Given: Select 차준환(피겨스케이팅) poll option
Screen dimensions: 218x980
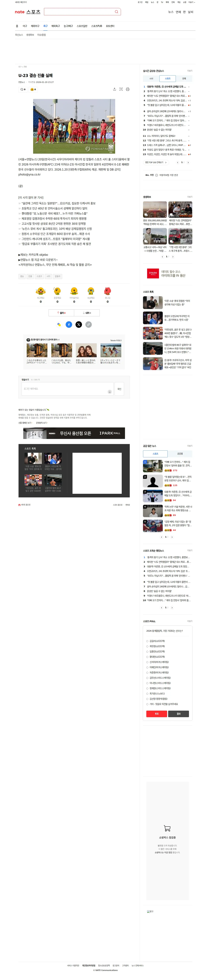Looking at the screenshot, I should pyautogui.click(x=148, y=673).
